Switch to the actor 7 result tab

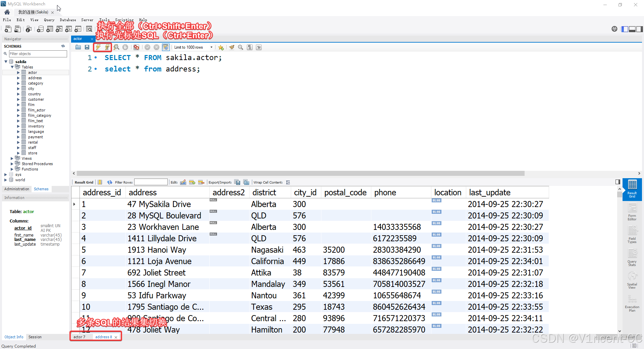(x=80, y=337)
